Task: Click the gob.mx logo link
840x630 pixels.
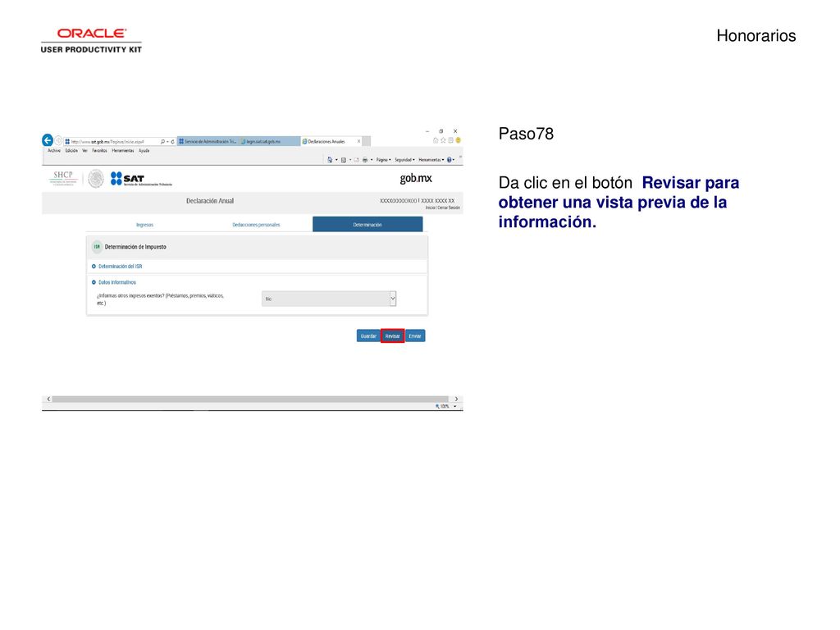Action: point(416,178)
